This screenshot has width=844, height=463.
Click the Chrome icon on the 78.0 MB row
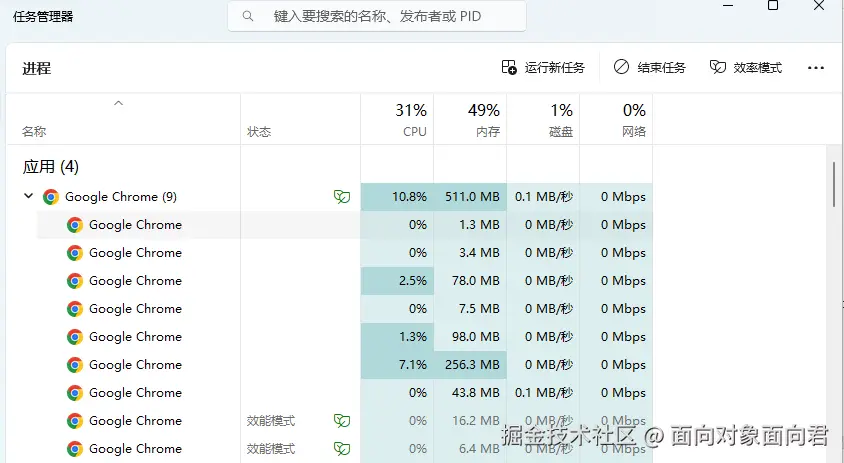pos(75,281)
